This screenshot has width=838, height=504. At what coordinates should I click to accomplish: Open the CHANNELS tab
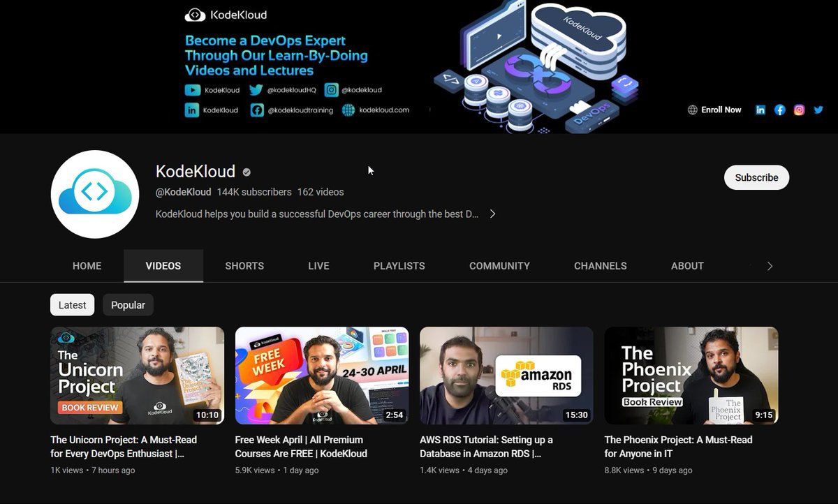(601, 266)
